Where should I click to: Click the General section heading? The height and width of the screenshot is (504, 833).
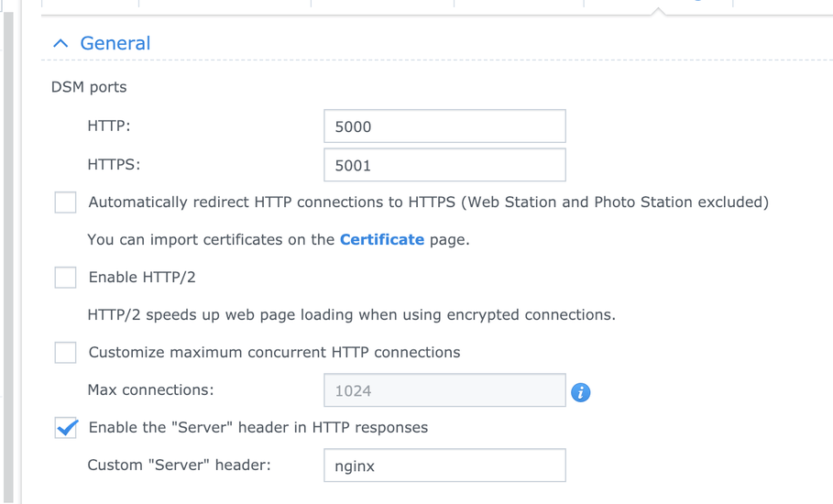point(115,43)
